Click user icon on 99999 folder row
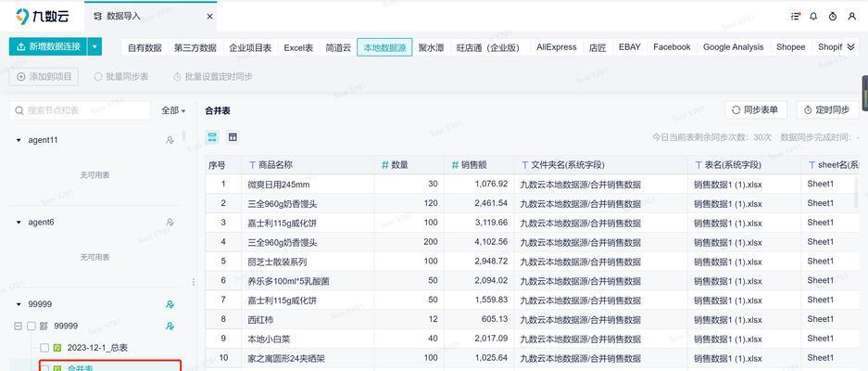Viewport: 868px width, 371px height. (170, 326)
